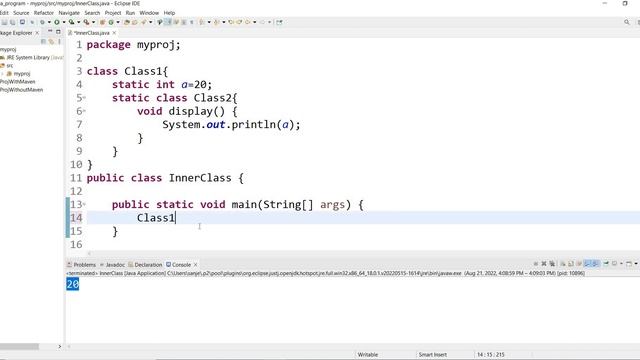Click the Clear Console icon
The height and width of the screenshot is (360, 640).
tap(562, 264)
